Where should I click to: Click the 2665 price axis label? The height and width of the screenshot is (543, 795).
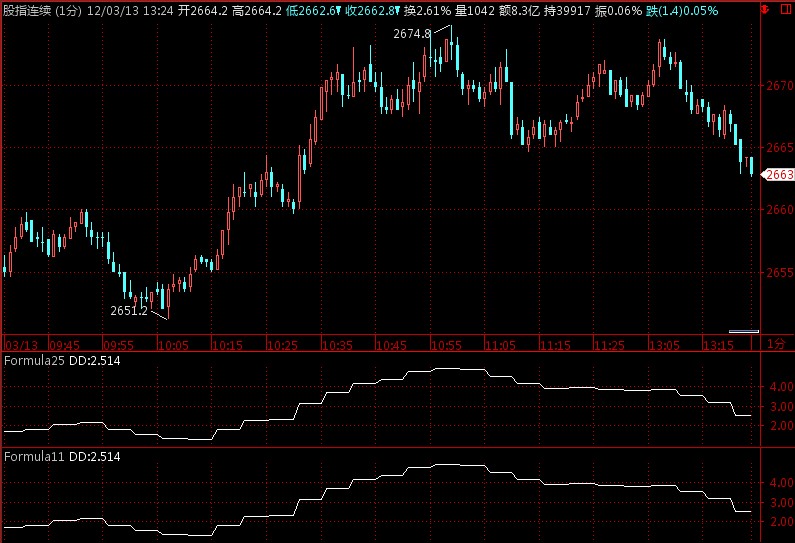(780, 148)
